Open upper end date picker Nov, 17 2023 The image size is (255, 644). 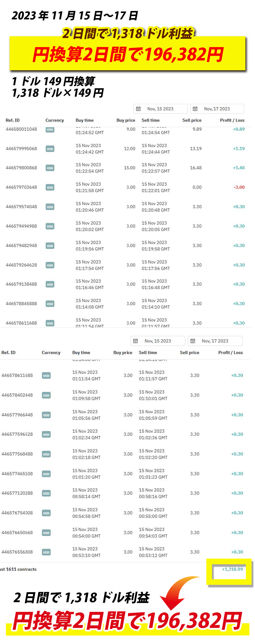(x=217, y=109)
